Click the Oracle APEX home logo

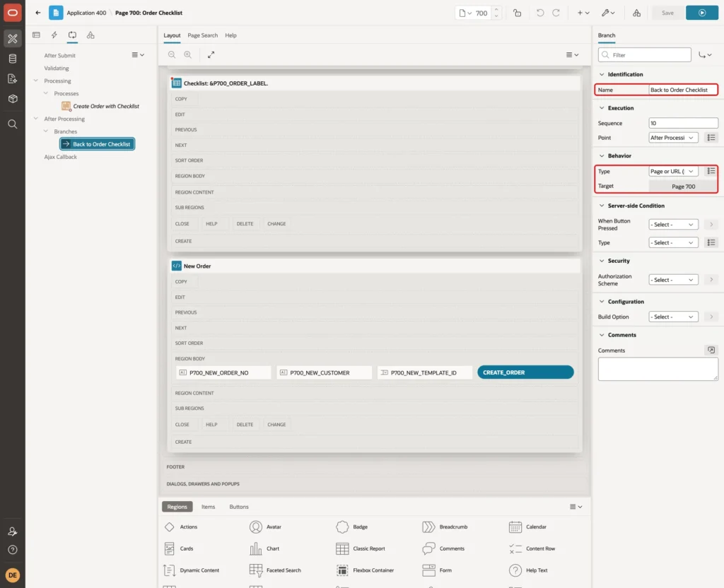[x=13, y=13]
